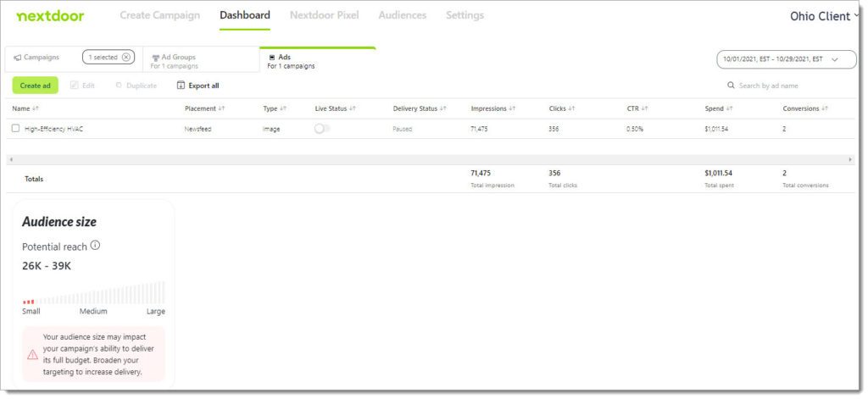Click the 'Audience size' heading
The width and height of the screenshot is (868, 399).
pyautogui.click(x=59, y=222)
